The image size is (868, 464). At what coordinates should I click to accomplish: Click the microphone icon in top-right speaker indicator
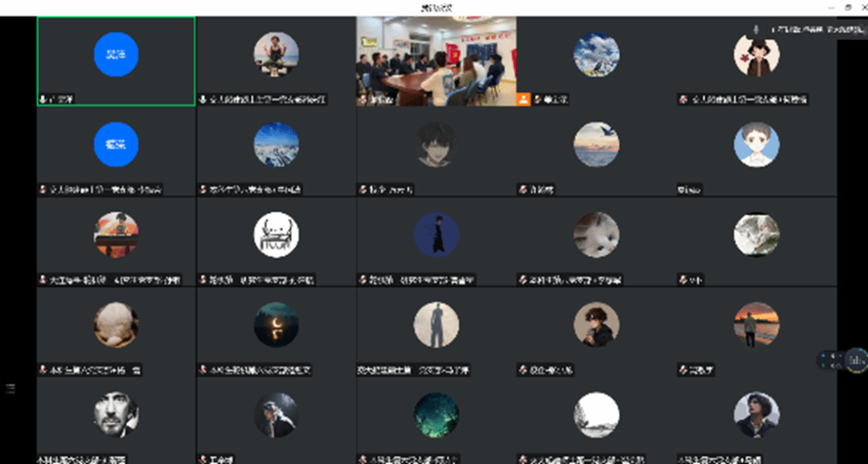pos(756,28)
